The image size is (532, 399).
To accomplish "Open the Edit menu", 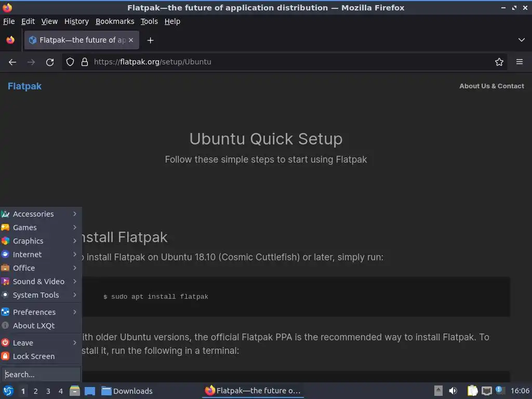I will [28, 21].
